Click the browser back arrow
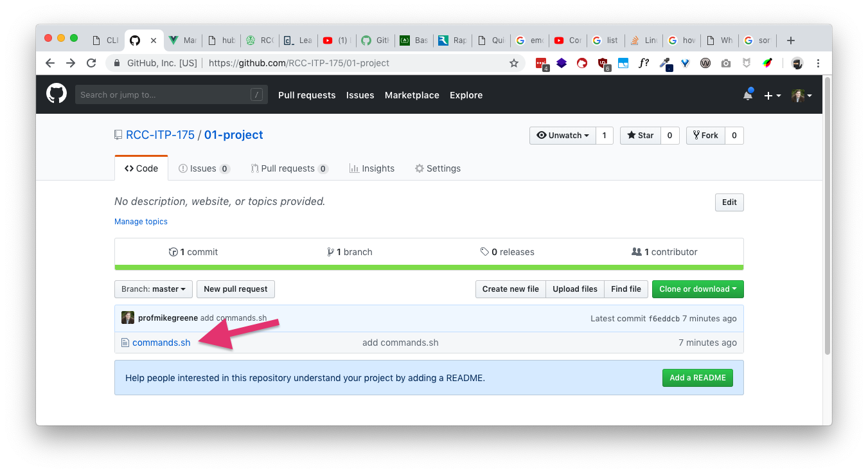 50,63
